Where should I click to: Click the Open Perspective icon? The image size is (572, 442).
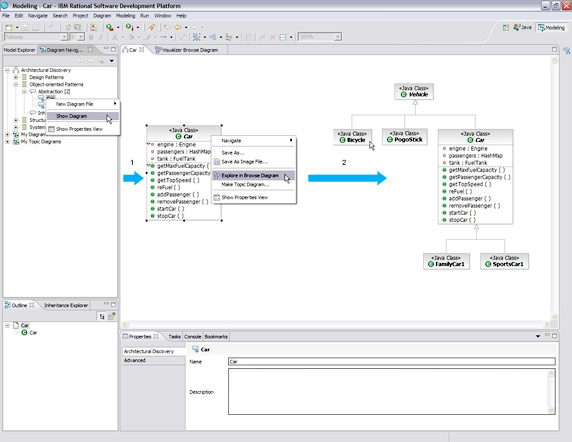click(506, 28)
